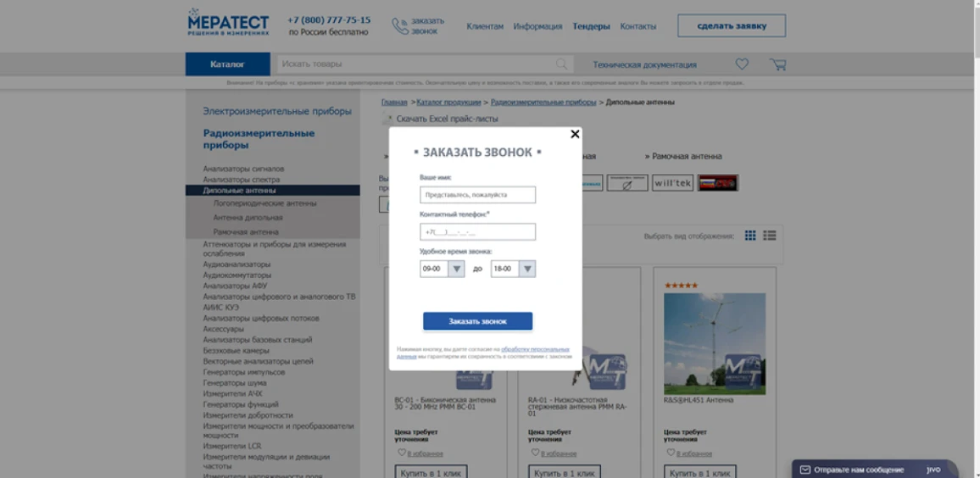980x478 pixels.
Task: Click the 'сделать заявку' button
Action: pos(731,26)
